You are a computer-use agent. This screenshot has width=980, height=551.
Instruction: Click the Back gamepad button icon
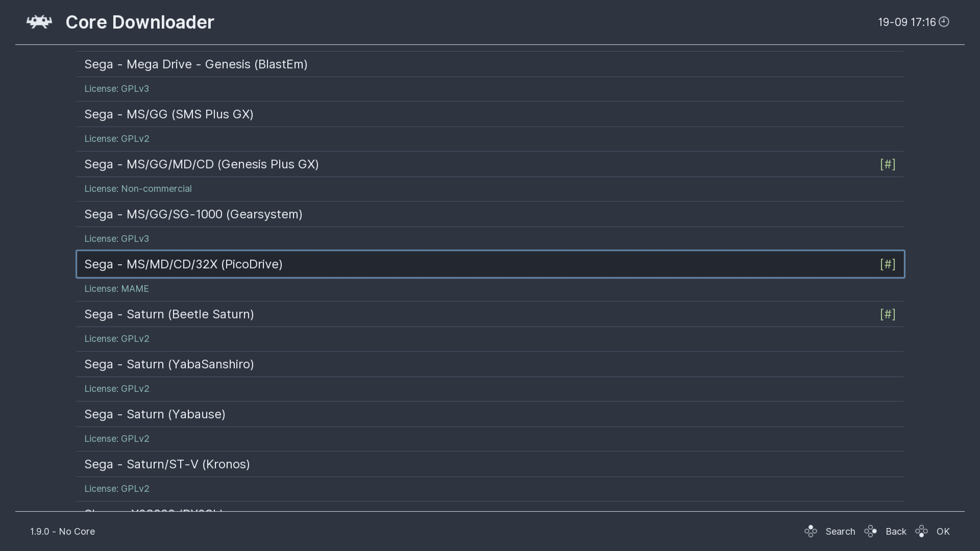pyautogui.click(x=871, y=531)
